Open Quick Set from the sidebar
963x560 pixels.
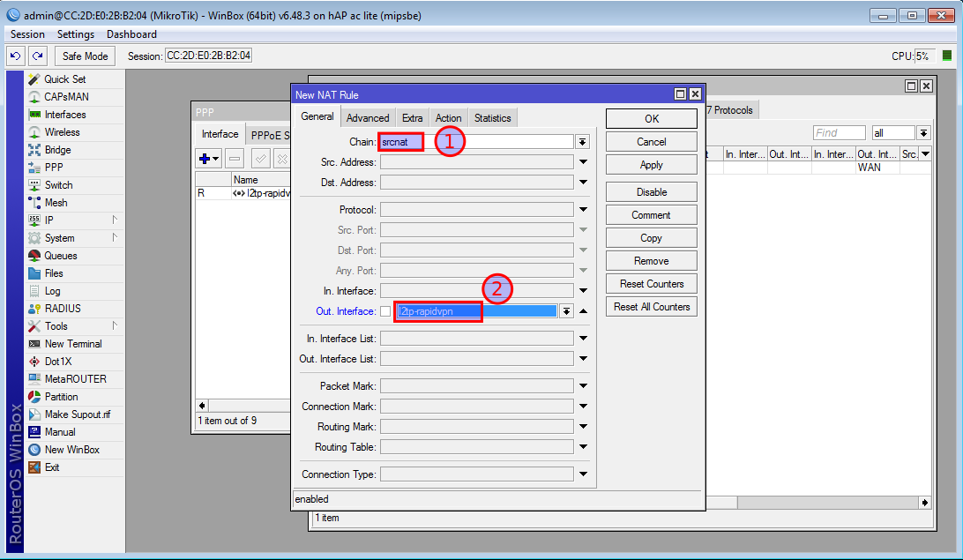pyautogui.click(x=65, y=79)
